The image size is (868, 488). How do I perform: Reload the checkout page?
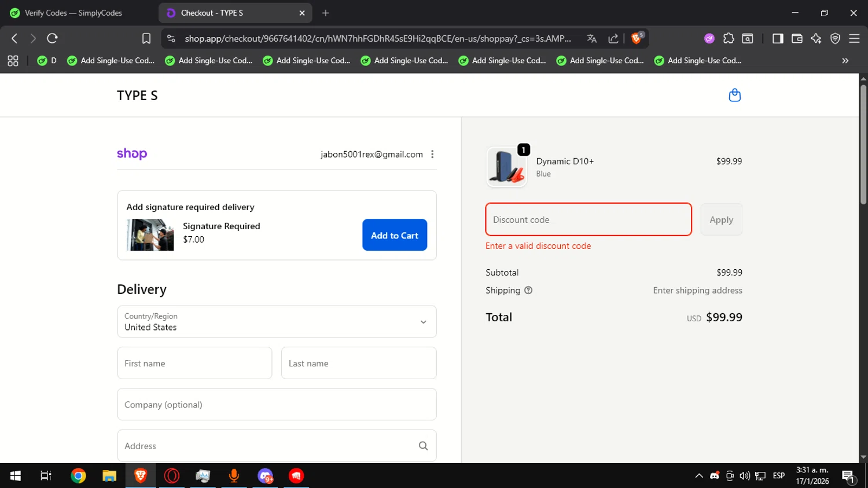pyautogui.click(x=52, y=38)
